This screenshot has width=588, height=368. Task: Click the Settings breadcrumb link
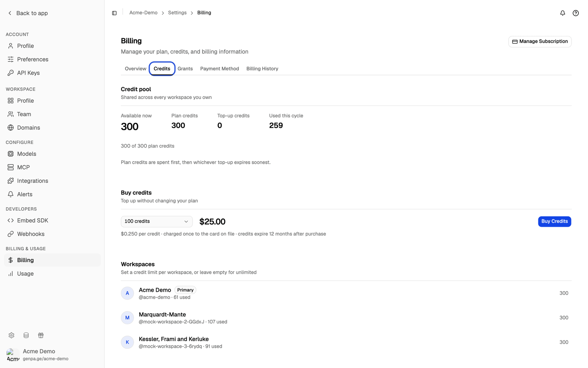pos(177,13)
